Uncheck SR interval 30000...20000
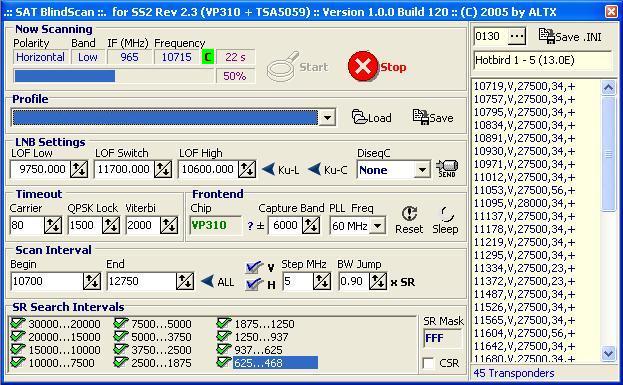Viewport: 623px width, 385px height. pyautogui.click(x=17, y=323)
